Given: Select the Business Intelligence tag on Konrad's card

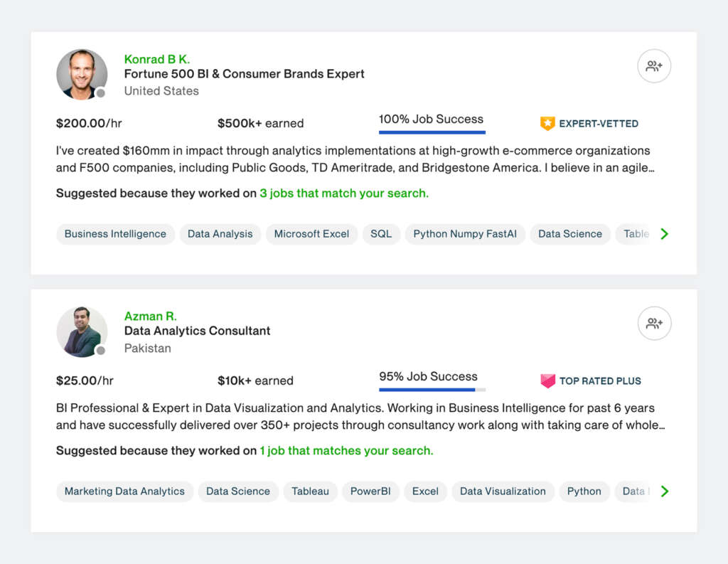Looking at the screenshot, I should click(115, 233).
